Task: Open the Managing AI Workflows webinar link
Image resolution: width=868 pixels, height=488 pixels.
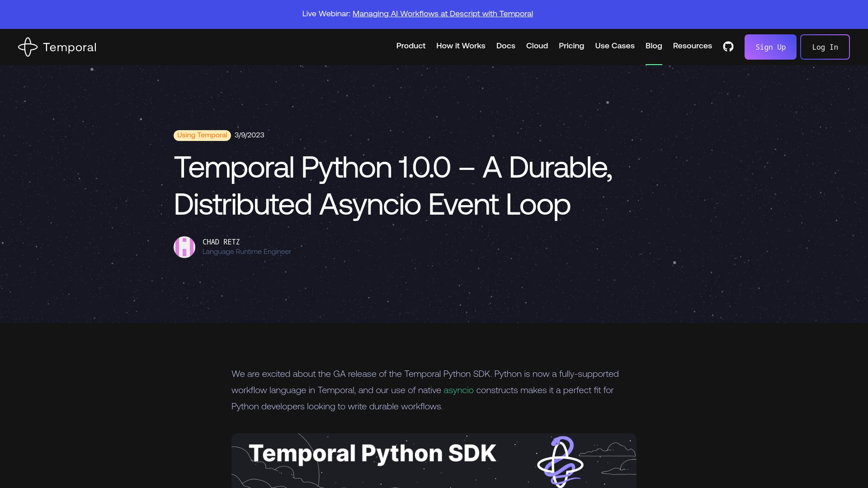Action: point(443,14)
